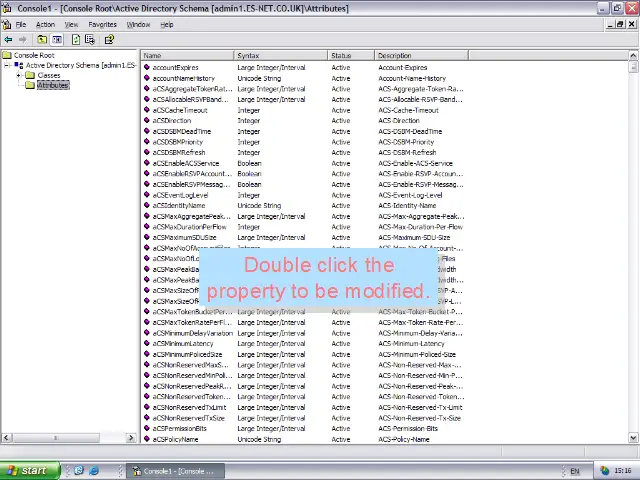Click the ACS-Policy-Name description cell

(x=404, y=439)
